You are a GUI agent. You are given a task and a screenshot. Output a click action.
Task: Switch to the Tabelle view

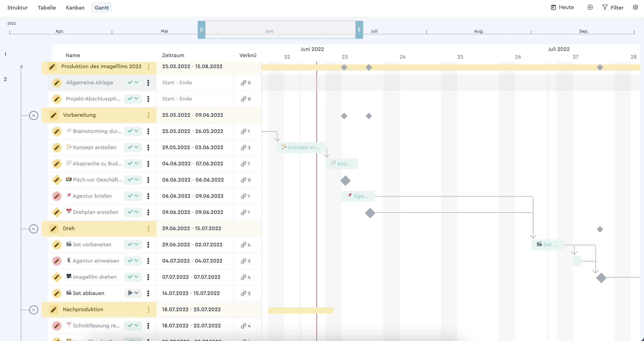click(x=47, y=8)
